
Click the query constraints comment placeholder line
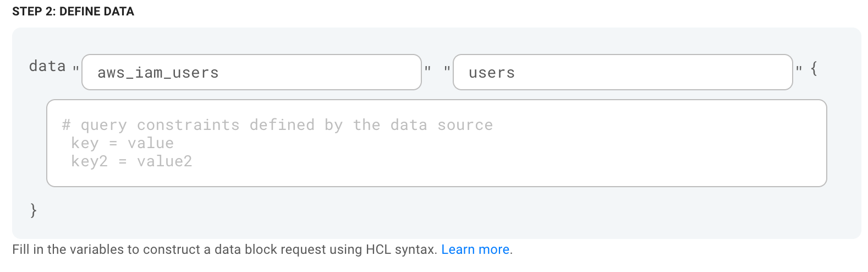coord(277,125)
